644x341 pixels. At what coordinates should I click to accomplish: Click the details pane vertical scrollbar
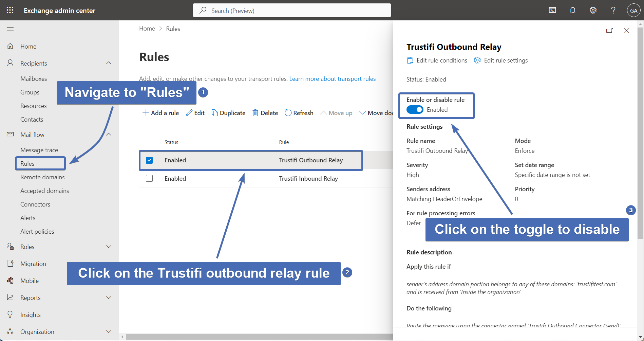(x=640, y=132)
